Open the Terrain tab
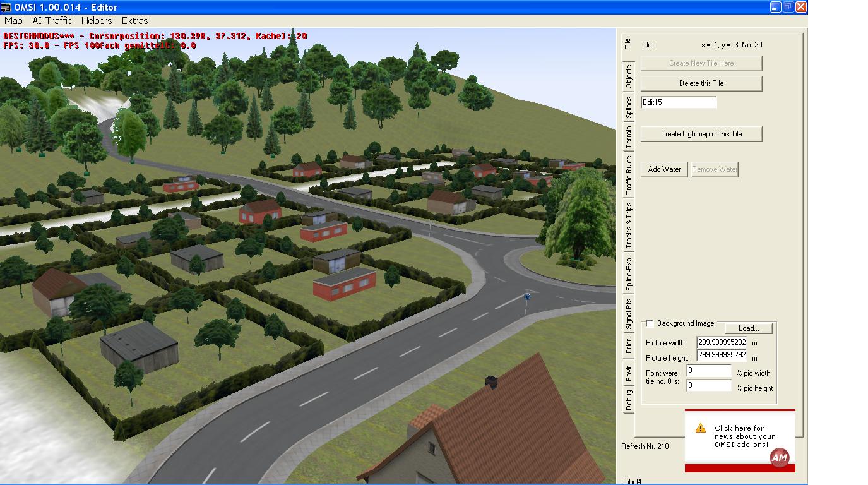Image resolution: width=868 pixels, height=485 pixels. [x=628, y=137]
